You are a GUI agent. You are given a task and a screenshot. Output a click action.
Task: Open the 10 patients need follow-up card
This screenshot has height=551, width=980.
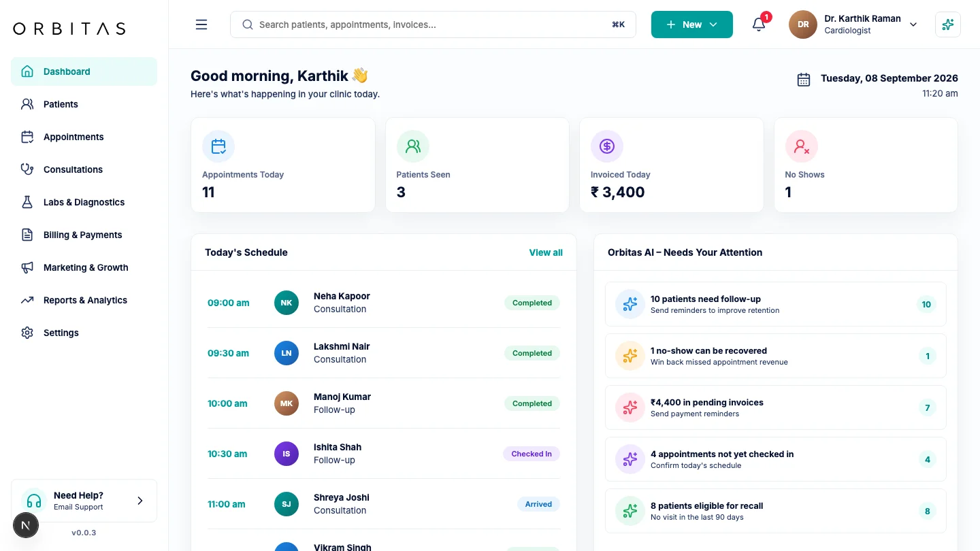[776, 304]
